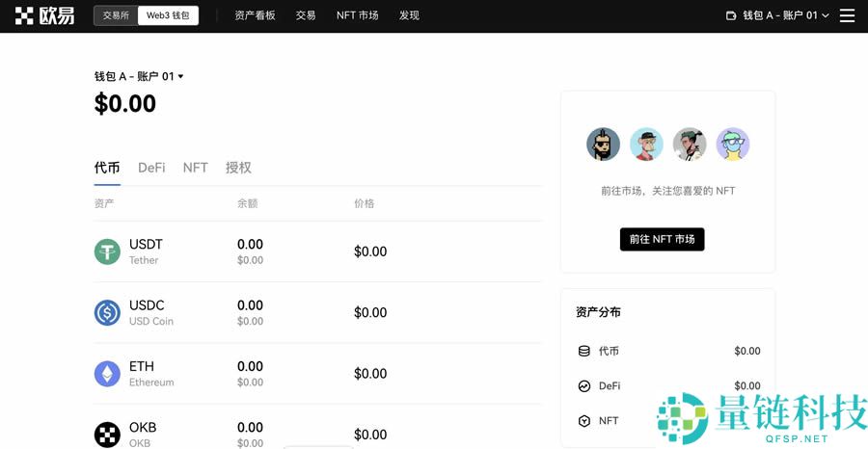This screenshot has height=449, width=868.
Task: Click the USDT Tether coin icon
Action: 107,251
